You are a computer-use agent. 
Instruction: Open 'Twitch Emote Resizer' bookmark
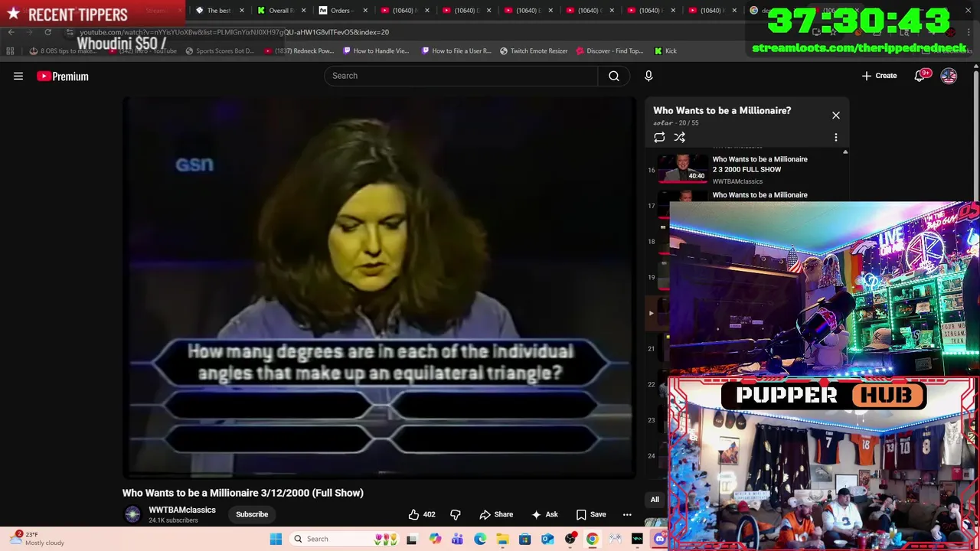pos(534,51)
